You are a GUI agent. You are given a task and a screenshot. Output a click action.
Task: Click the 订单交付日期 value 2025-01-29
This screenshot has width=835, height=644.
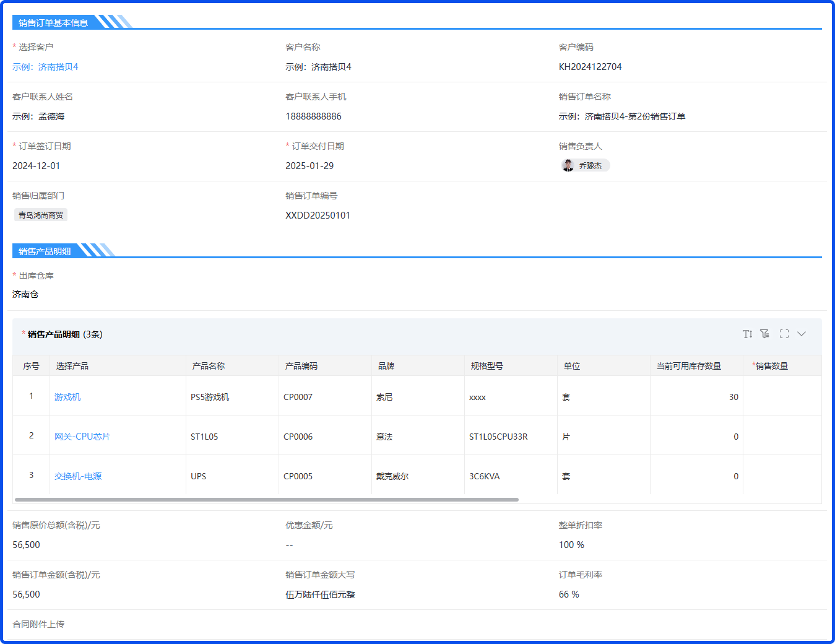pyautogui.click(x=309, y=166)
